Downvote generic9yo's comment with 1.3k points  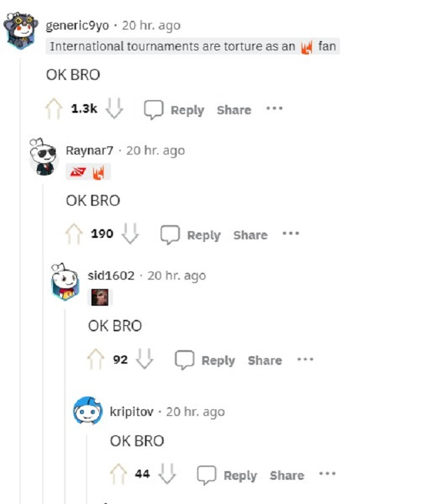pos(114,108)
